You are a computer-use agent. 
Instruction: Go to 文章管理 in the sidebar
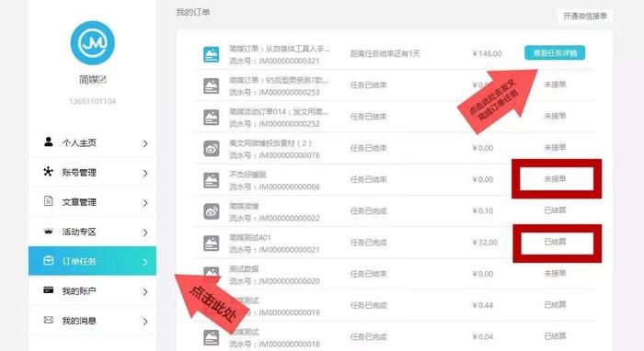92,202
